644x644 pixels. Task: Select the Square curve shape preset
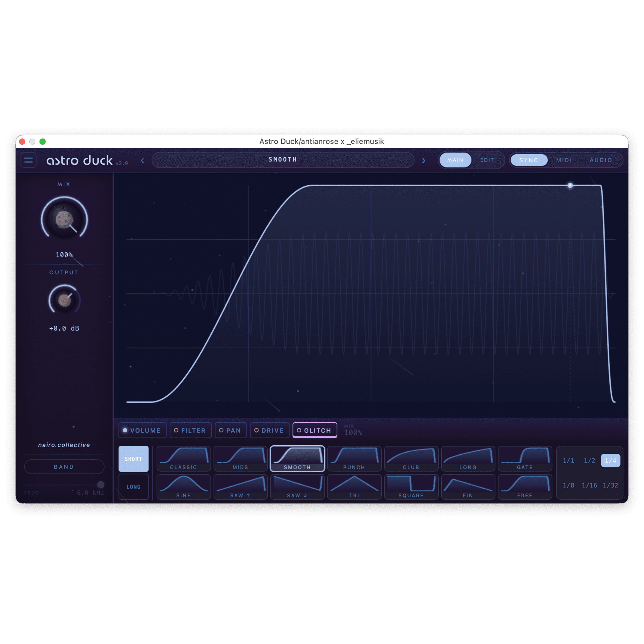pos(411,487)
